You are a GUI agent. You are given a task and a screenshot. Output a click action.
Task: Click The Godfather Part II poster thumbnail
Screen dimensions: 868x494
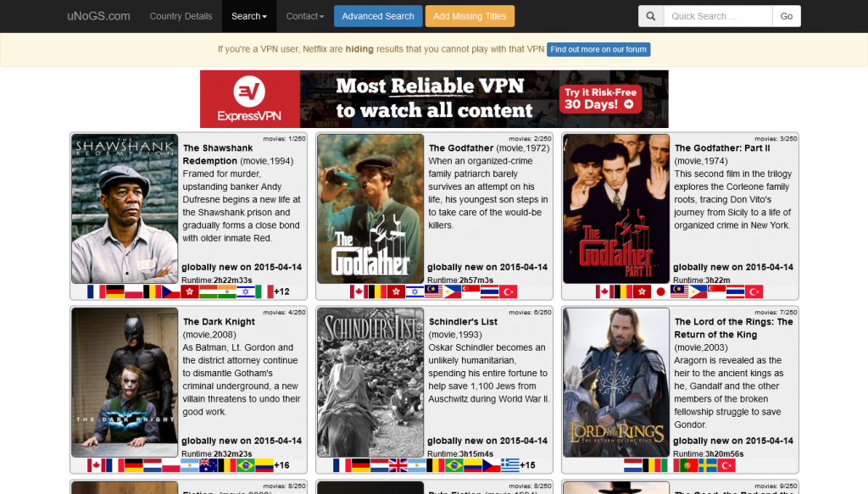(616, 208)
